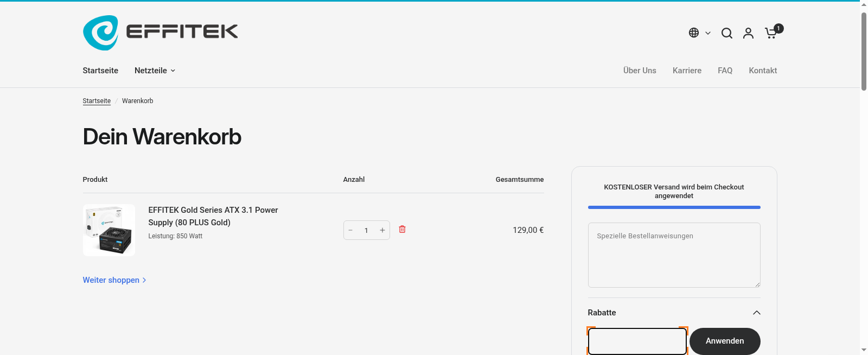Click the Leistung: 850 Watt text

click(x=175, y=236)
